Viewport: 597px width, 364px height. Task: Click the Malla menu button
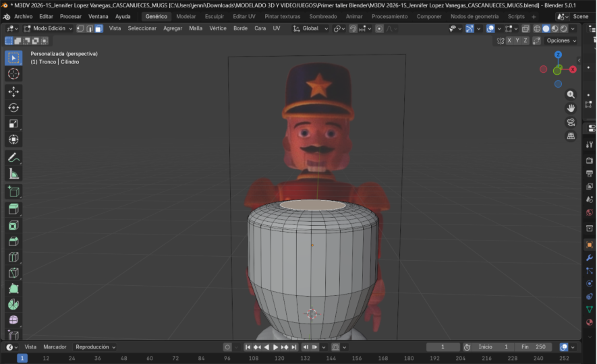196,28
